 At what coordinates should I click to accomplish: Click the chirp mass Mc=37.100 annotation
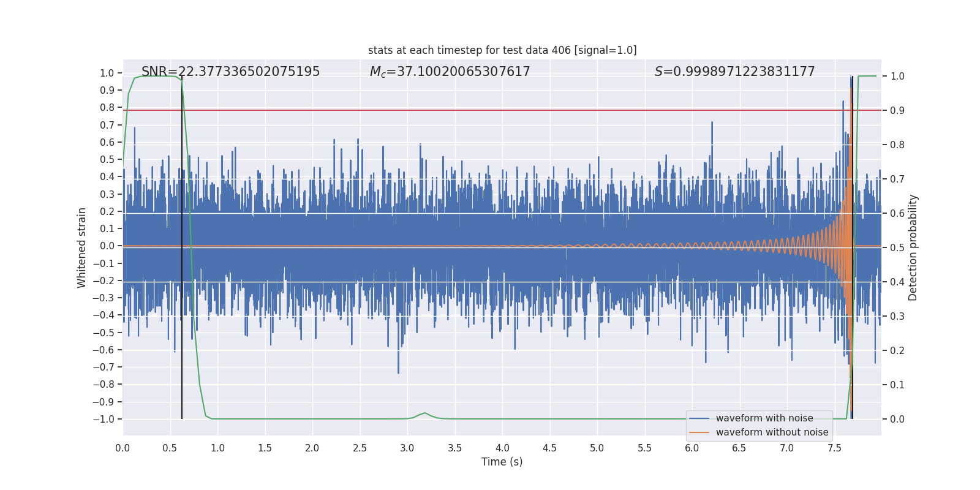coord(450,72)
